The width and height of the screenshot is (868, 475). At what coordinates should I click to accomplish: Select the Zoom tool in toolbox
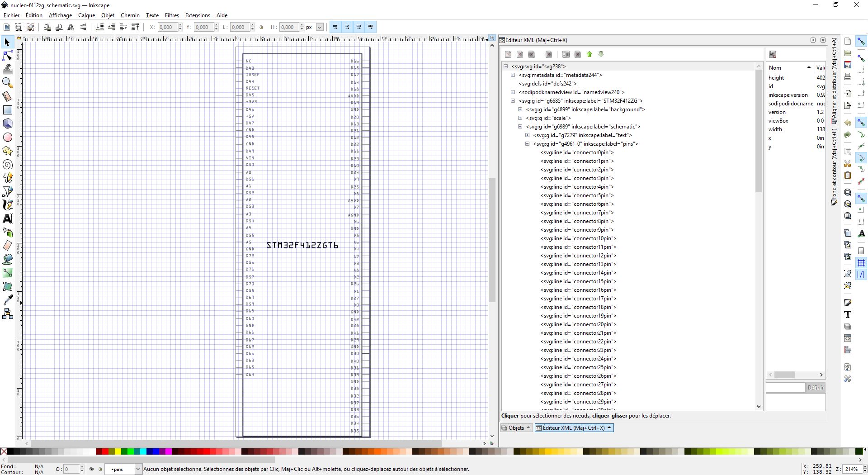tap(8, 83)
